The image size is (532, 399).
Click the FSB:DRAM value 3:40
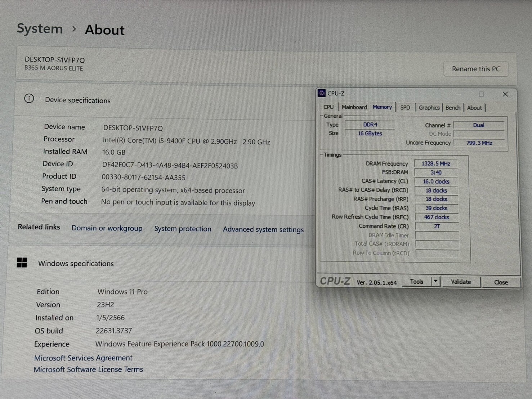436,172
